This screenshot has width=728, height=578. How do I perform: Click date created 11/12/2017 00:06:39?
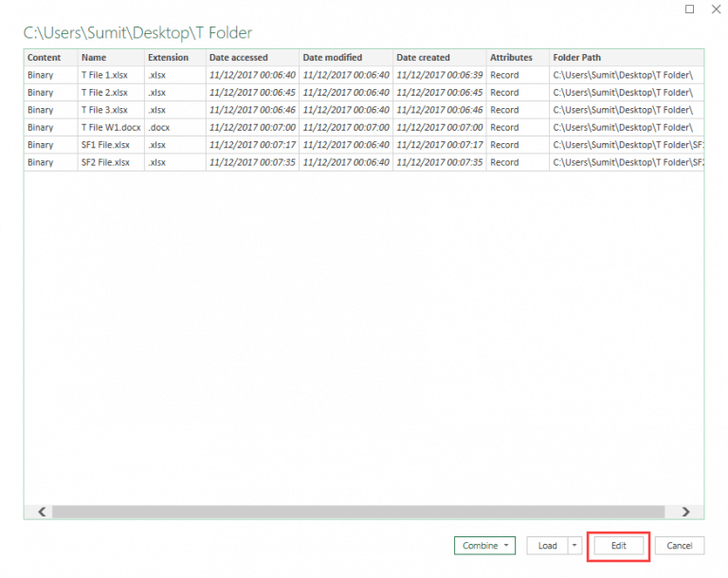click(x=440, y=75)
